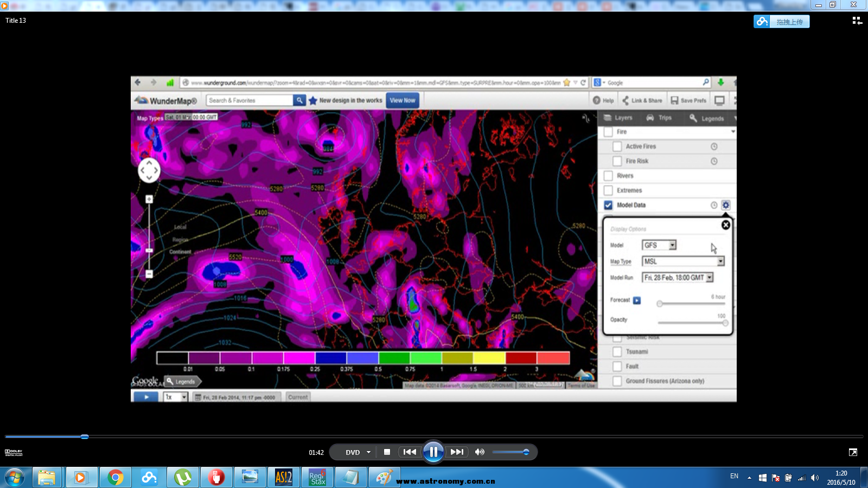Pause the video

pos(433,452)
